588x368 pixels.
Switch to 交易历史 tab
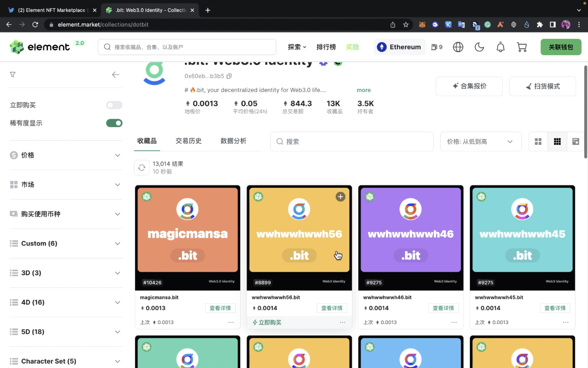189,141
